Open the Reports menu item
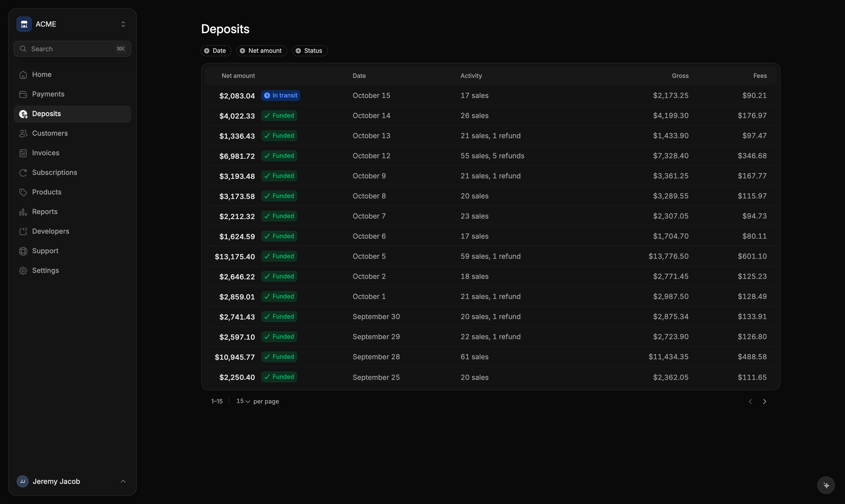The height and width of the screenshot is (504, 845). pyautogui.click(x=72, y=212)
